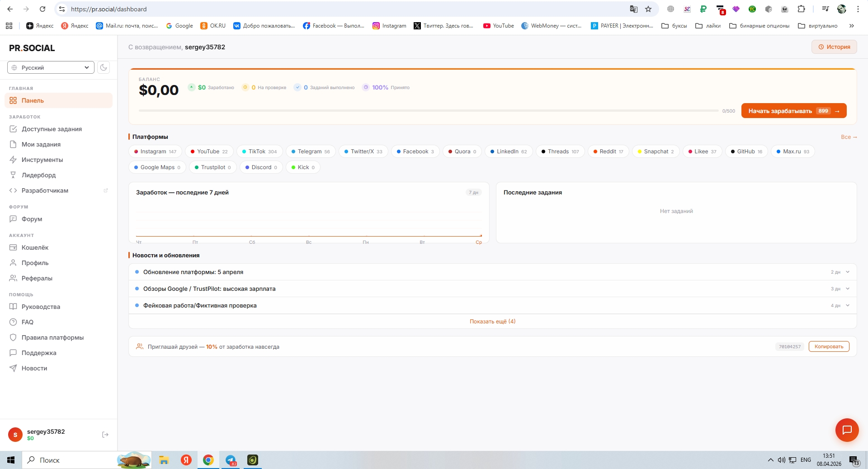Click the Руководства book icon
The height and width of the screenshot is (469, 868).
tap(13, 307)
